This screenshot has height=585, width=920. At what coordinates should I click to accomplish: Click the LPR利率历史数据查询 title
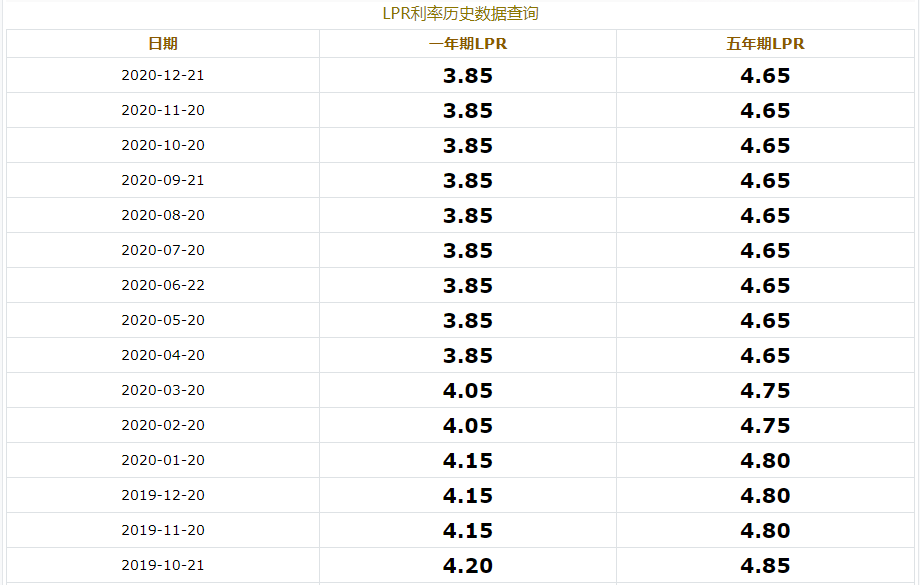pyautogui.click(x=460, y=14)
